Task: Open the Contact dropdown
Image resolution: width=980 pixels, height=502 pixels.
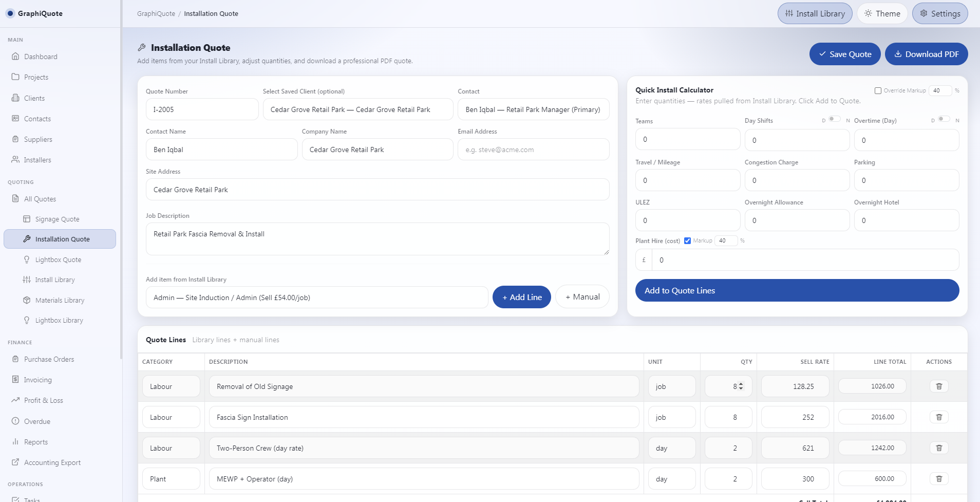Action: 533,109
